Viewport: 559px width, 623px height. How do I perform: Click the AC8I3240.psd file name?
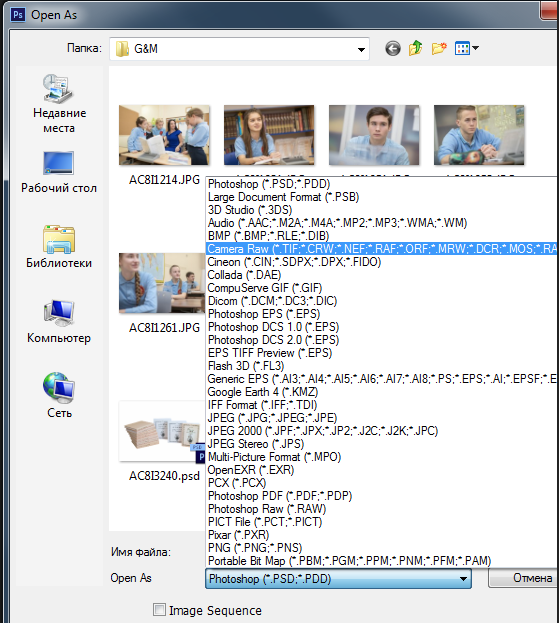tap(164, 476)
